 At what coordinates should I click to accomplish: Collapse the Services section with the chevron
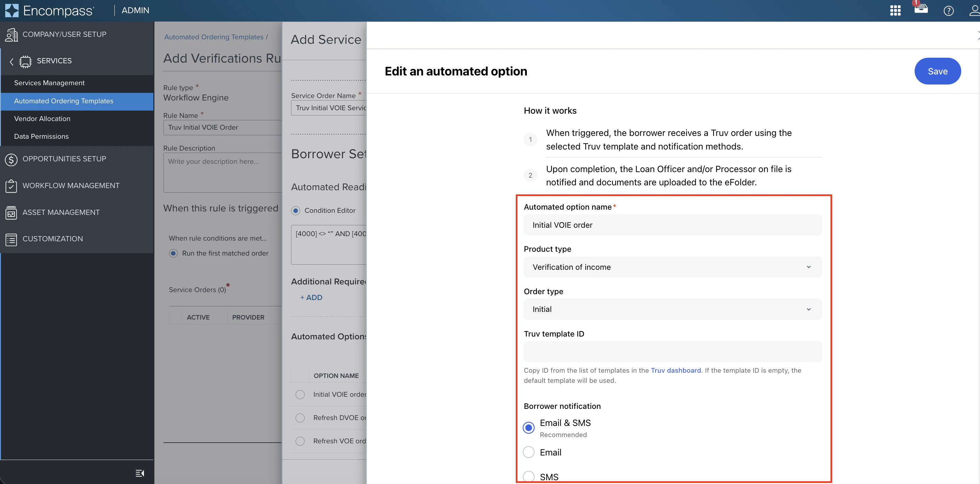click(x=11, y=61)
